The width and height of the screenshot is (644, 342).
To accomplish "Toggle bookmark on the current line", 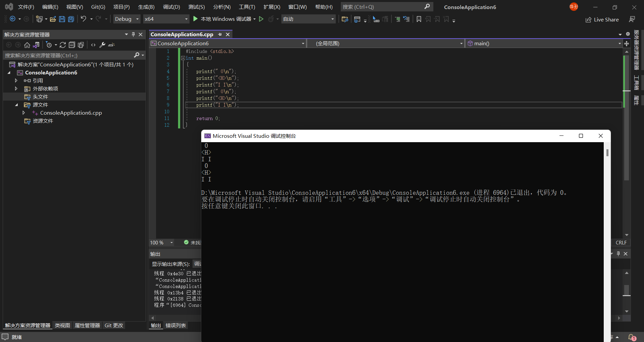I will point(419,19).
